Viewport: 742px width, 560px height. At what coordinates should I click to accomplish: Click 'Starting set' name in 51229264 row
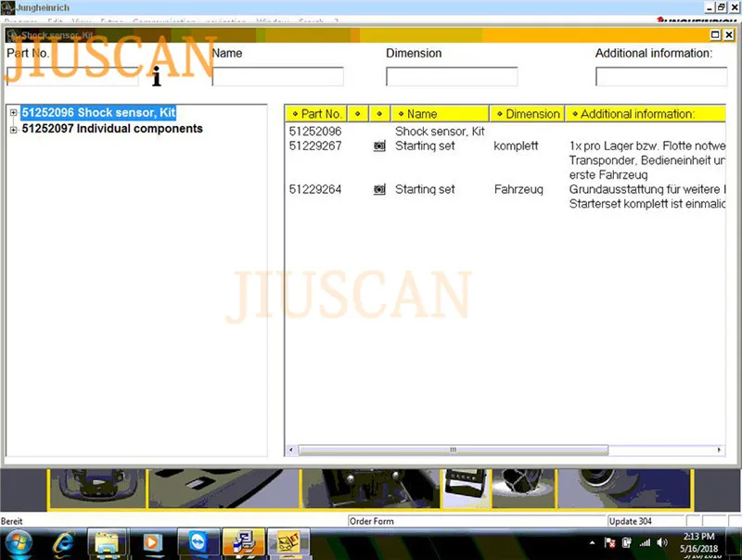coord(425,190)
